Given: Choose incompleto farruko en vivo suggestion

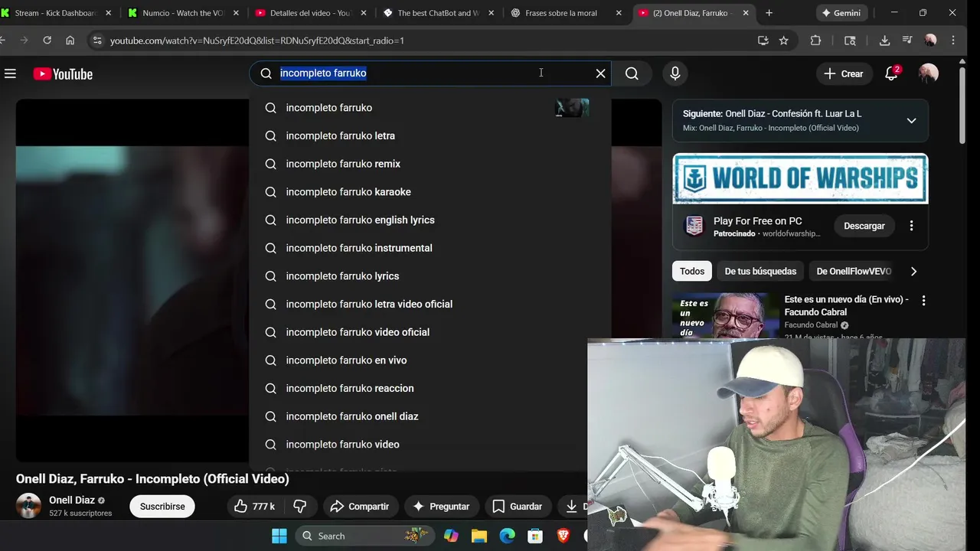Looking at the screenshot, I should coord(430,360).
